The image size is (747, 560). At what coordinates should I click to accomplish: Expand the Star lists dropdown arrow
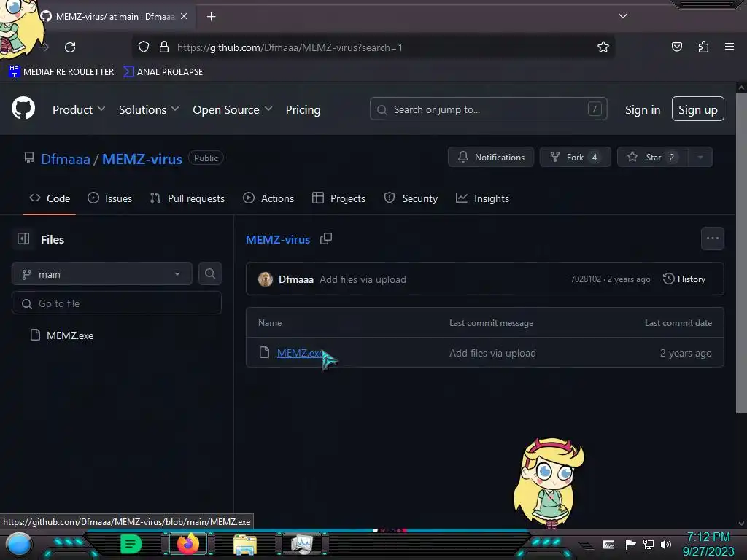[x=700, y=157]
